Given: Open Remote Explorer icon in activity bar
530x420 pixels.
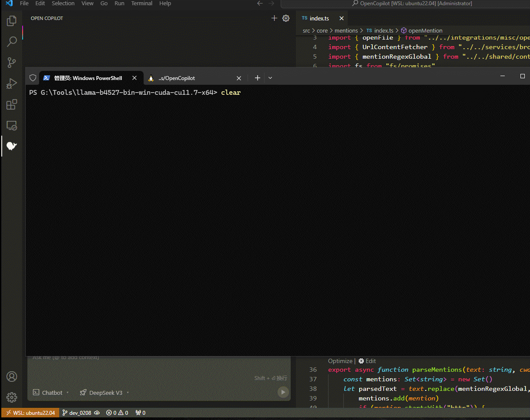Looking at the screenshot, I should pos(12,125).
